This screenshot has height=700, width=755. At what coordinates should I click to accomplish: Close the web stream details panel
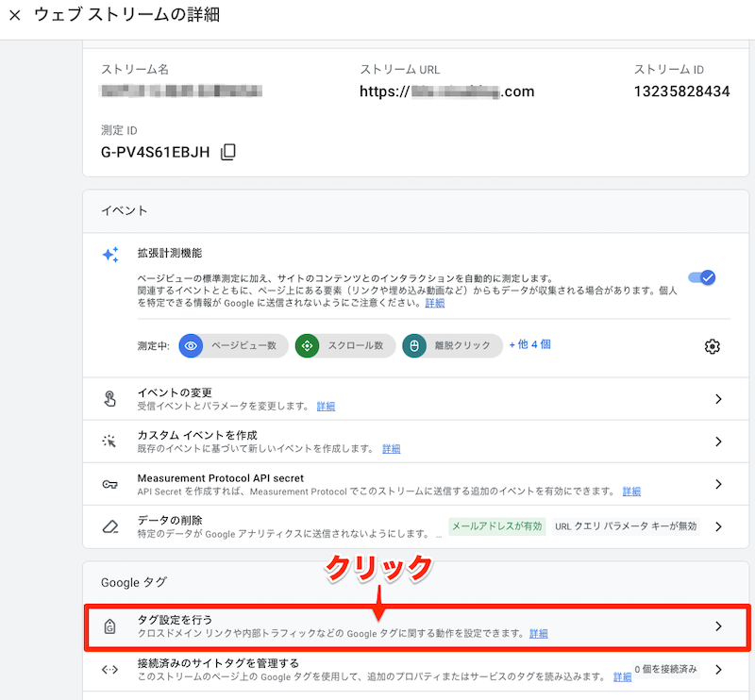(15, 17)
